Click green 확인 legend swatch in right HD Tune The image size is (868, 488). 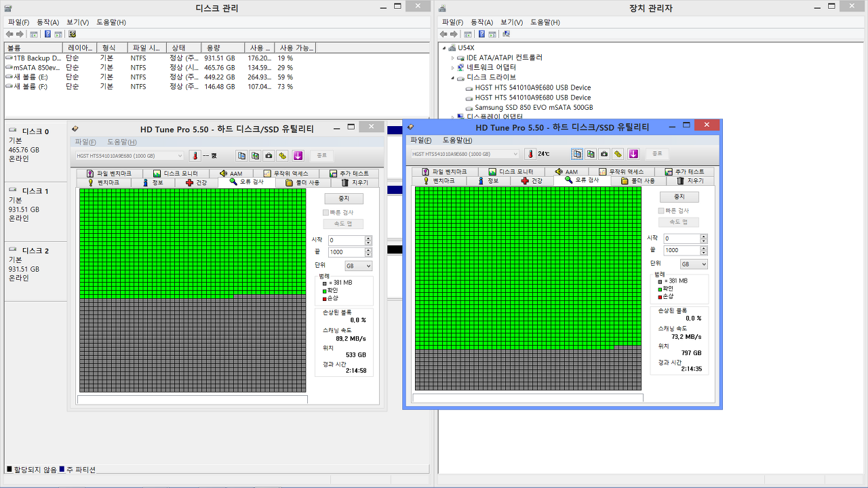660,289
